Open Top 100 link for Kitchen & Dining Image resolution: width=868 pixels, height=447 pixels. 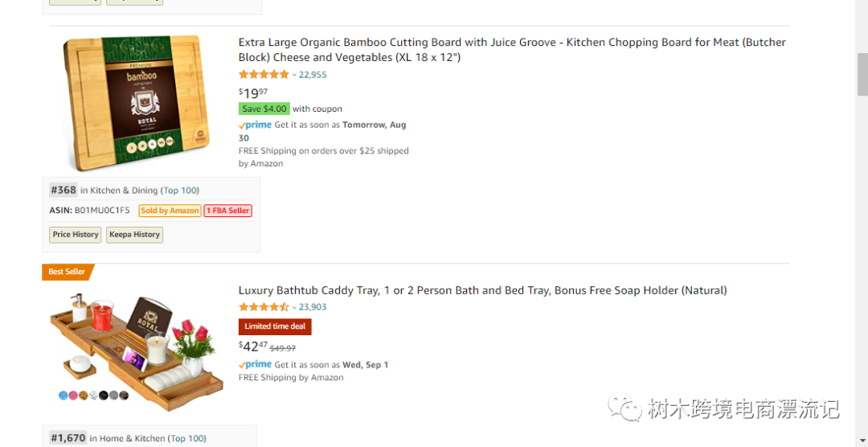(181, 191)
